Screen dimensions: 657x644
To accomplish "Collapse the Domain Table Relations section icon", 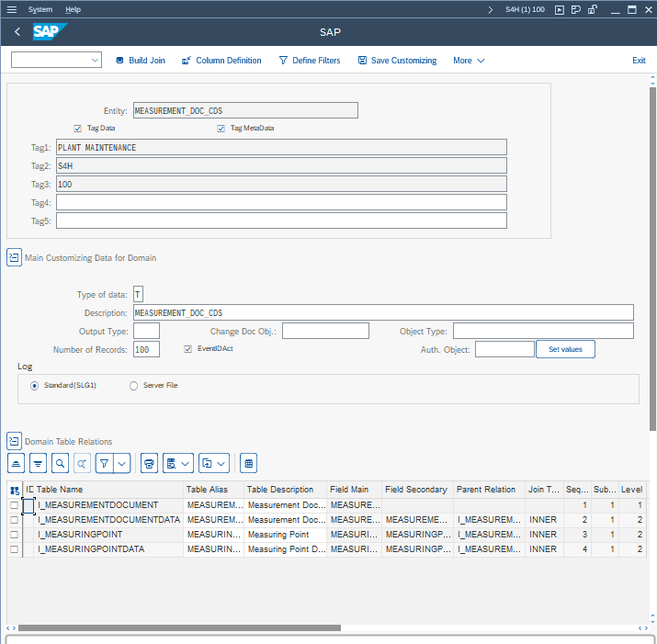I will (14, 442).
